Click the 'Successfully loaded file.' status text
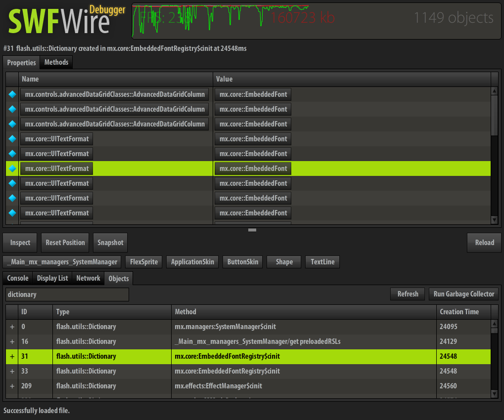This screenshot has height=420, width=504. point(36,411)
